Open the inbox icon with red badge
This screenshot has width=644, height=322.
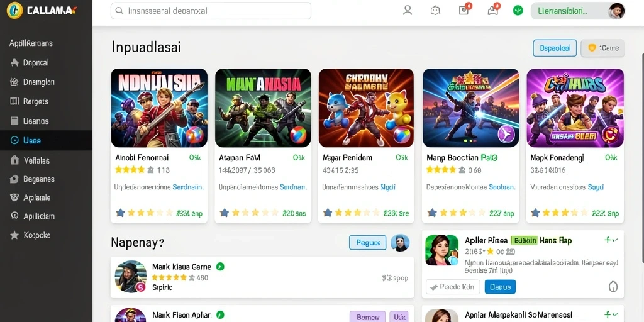click(x=464, y=10)
